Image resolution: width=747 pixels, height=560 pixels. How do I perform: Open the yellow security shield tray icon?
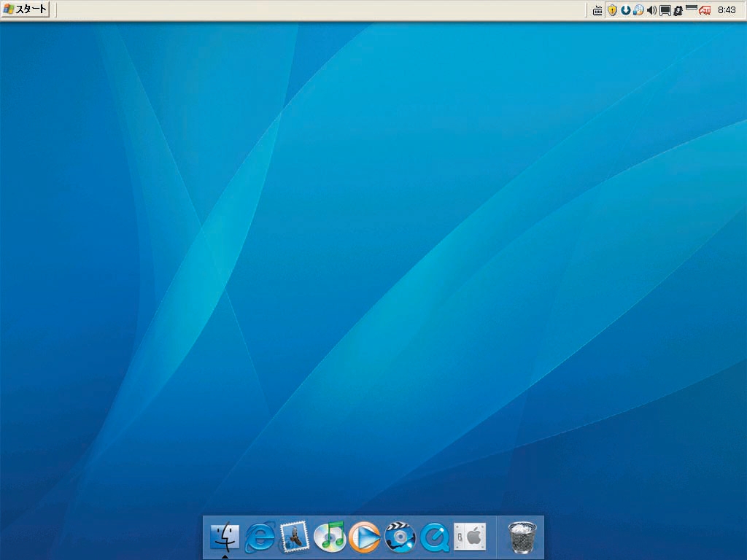point(613,10)
